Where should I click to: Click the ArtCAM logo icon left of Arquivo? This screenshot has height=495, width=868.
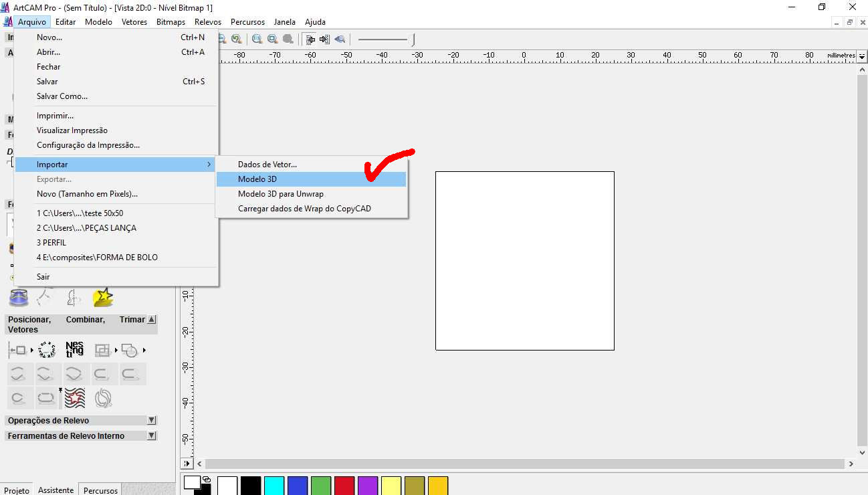tap(7, 22)
